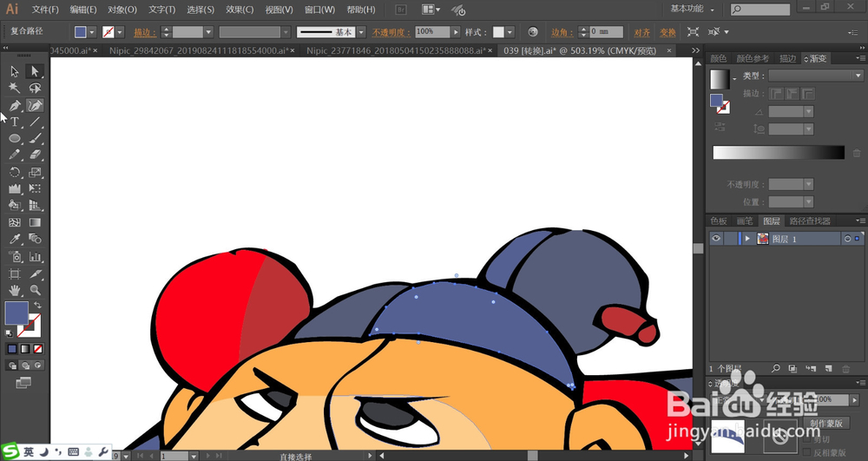
Task: Select the Mesh tool
Action: [15, 222]
